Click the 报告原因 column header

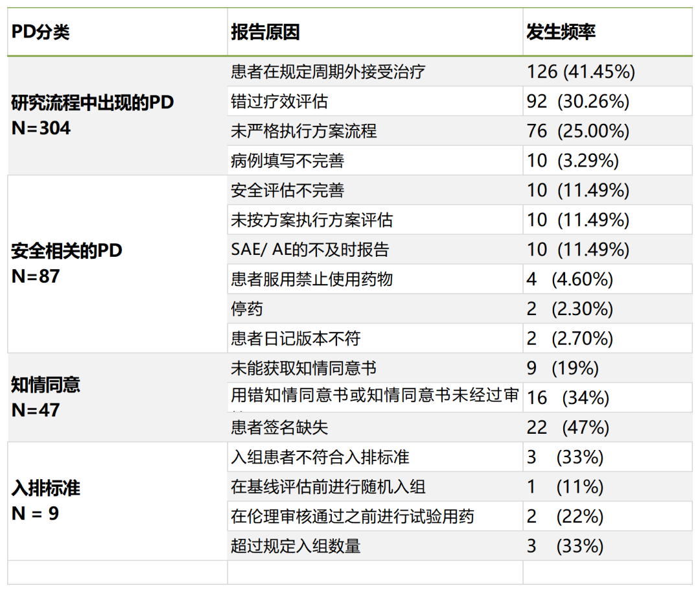point(265,32)
